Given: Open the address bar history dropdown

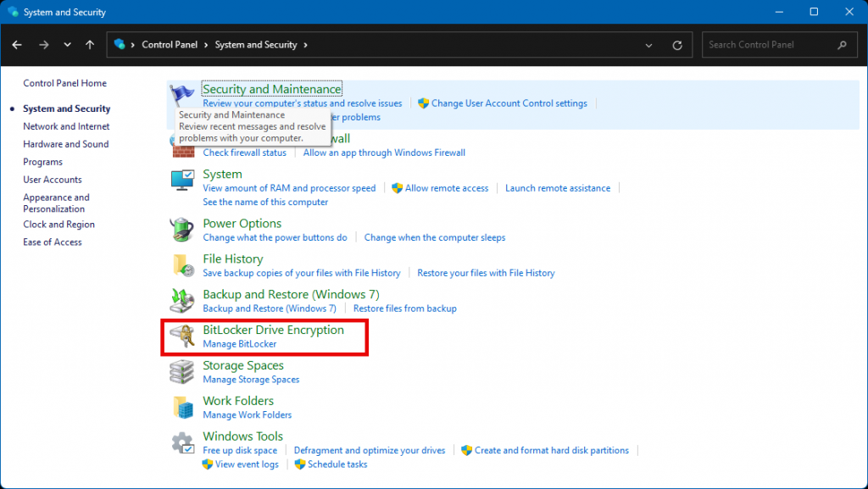Looking at the screenshot, I should point(649,45).
